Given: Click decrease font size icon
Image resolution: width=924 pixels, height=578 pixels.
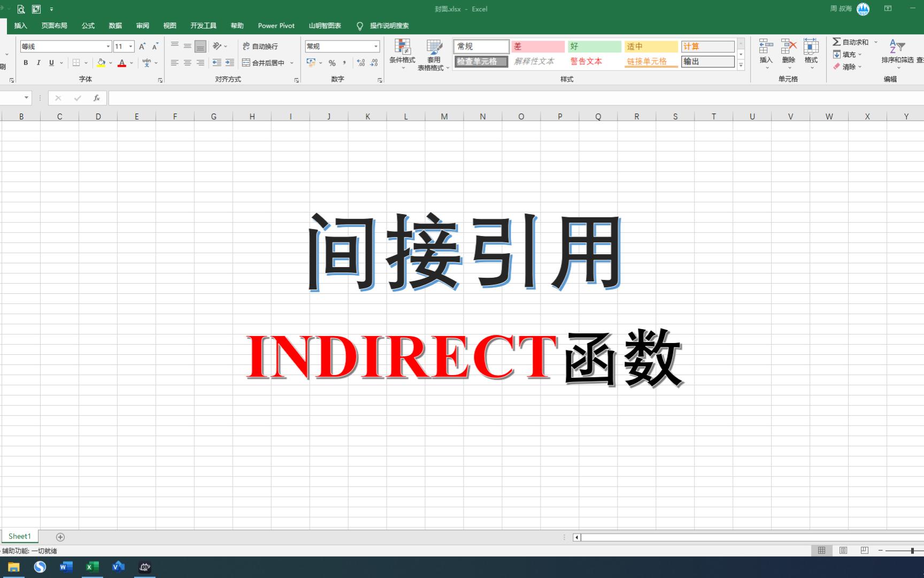Looking at the screenshot, I should 155,47.
